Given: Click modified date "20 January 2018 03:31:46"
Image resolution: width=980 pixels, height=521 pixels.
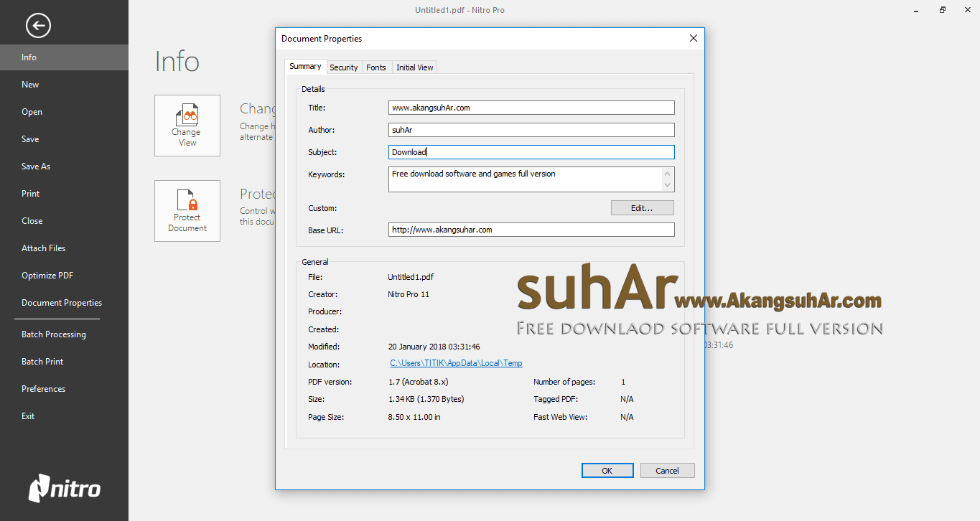Looking at the screenshot, I should click(434, 347).
